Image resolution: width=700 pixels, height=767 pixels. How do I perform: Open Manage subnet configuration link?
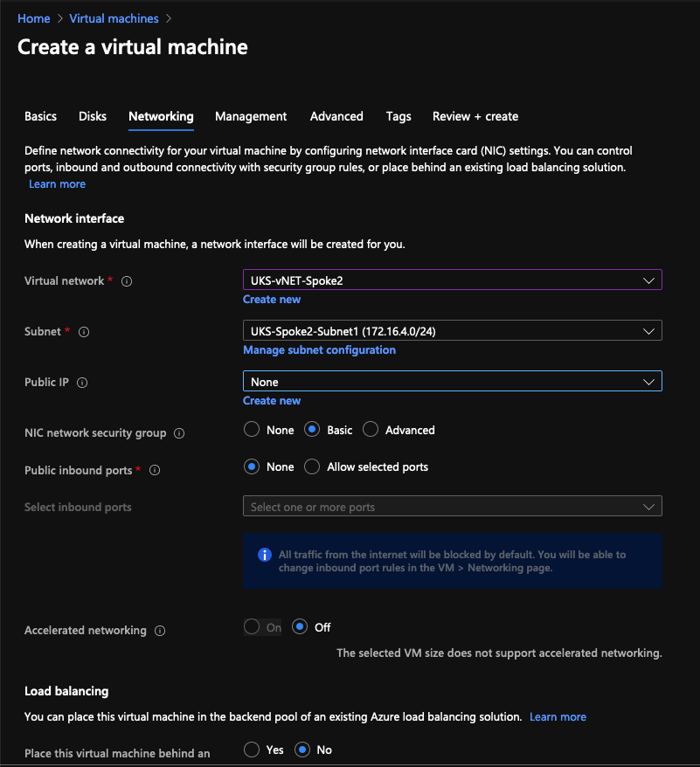point(320,350)
